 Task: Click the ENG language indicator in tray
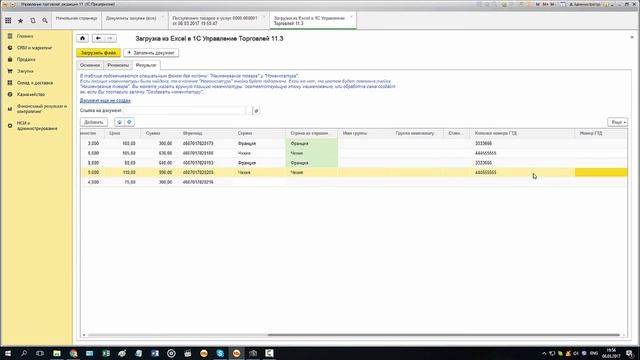[x=594, y=353]
